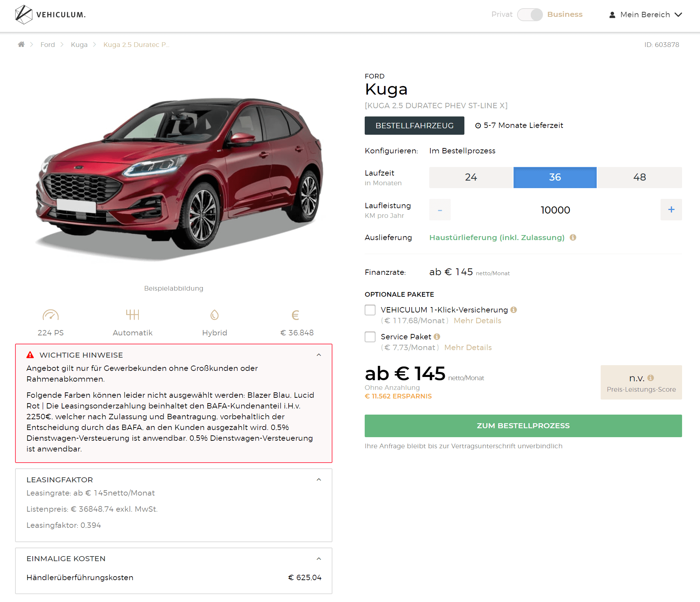
Task: Open info icon next to Haustürlieferung
Action: click(573, 237)
